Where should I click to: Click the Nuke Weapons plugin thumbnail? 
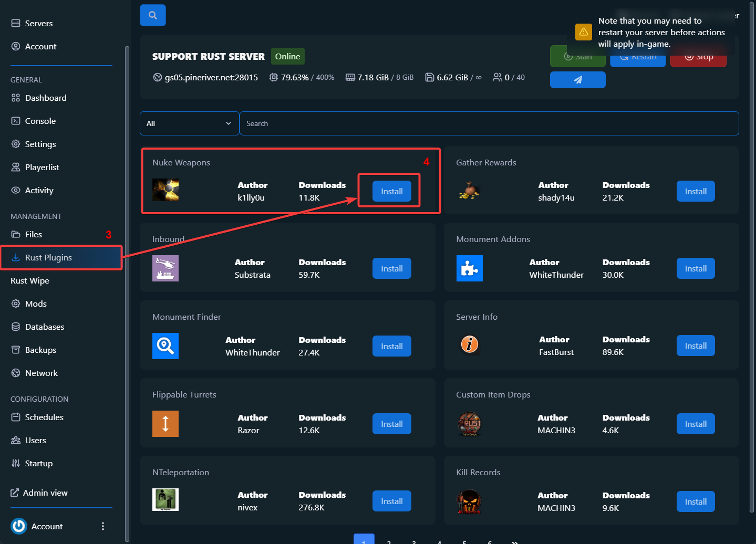[x=165, y=190]
